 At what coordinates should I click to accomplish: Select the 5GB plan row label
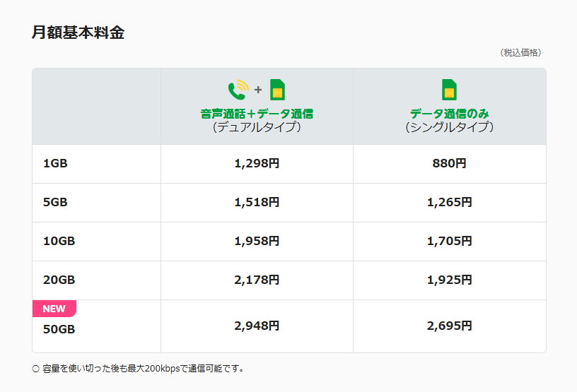tap(55, 202)
